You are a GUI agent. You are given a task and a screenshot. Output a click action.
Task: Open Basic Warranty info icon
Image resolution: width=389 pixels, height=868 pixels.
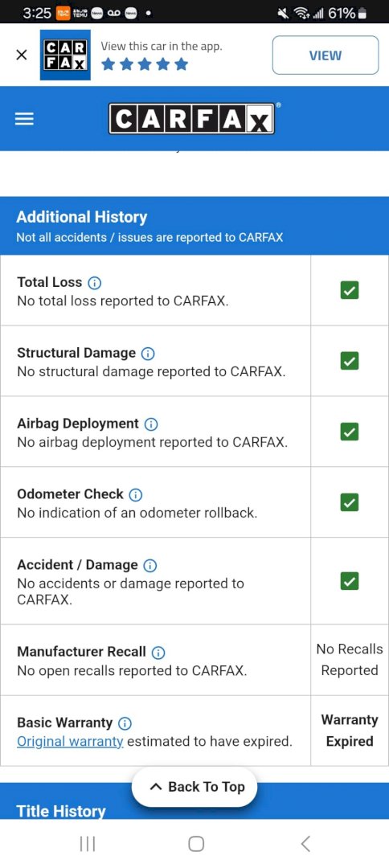(x=125, y=723)
